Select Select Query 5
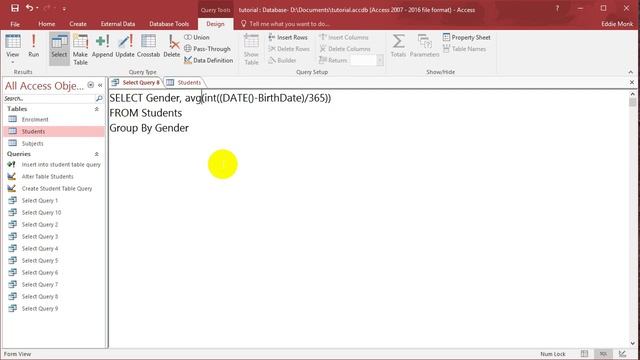The image size is (640, 360). point(53,260)
